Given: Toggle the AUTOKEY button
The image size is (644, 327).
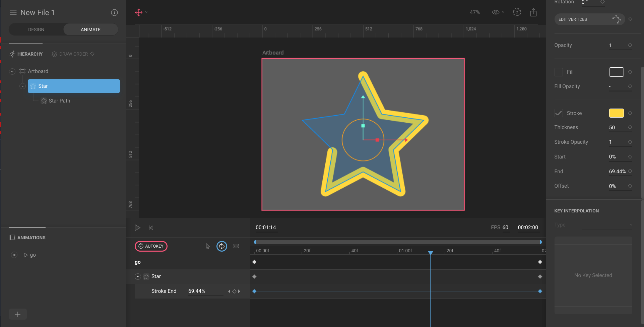Looking at the screenshot, I should point(151,246).
